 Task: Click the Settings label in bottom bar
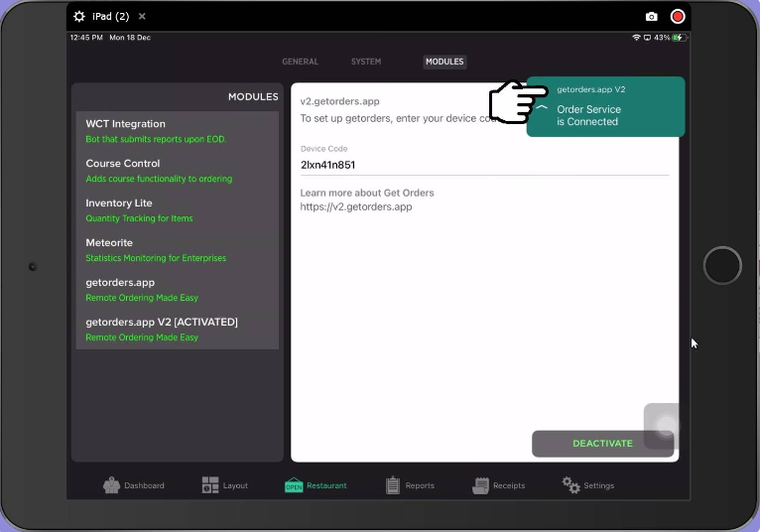598,485
